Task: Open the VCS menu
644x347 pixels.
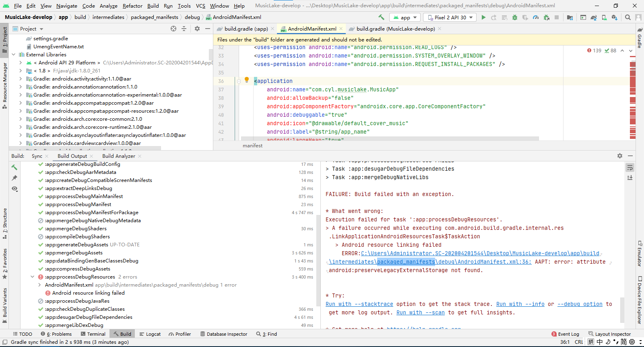Action: coord(200,6)
